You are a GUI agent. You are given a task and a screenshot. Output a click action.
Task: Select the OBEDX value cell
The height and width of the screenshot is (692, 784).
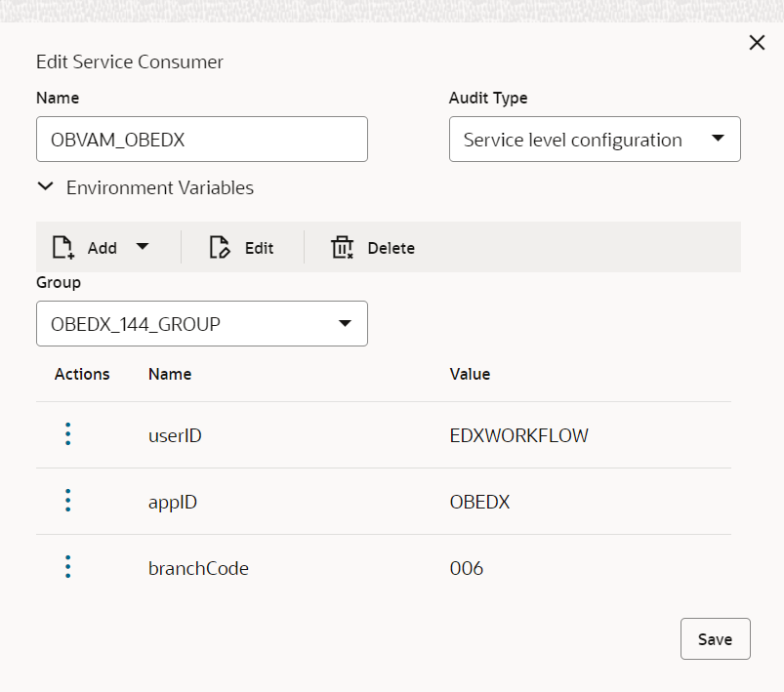click(479, 502)
